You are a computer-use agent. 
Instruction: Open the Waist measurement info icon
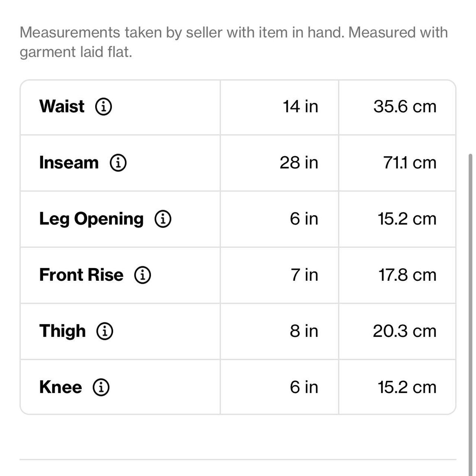point(103,107)
